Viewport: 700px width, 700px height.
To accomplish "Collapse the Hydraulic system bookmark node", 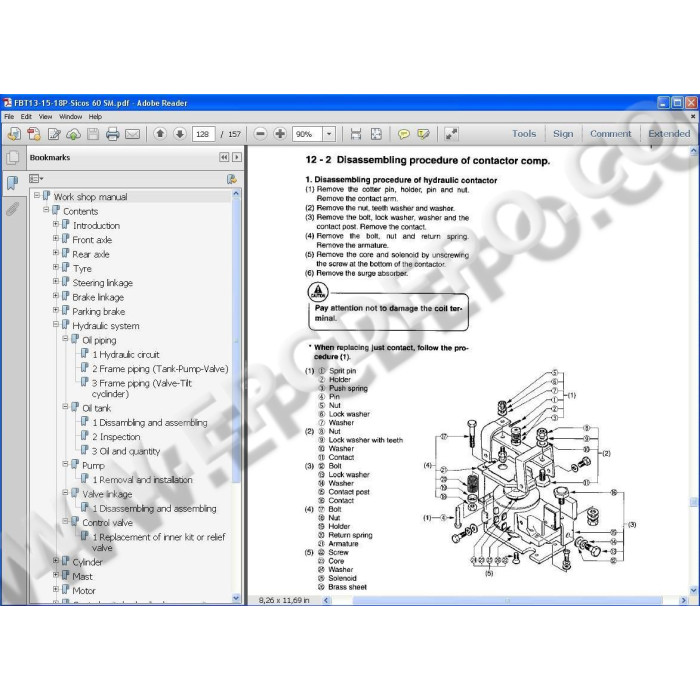I will (56, 324).
